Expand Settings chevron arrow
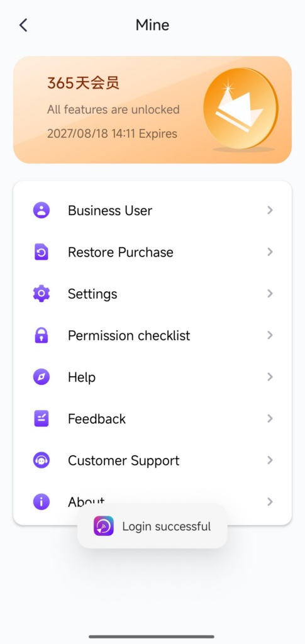This screenshot has width=305, height=644. coord(270,294)
